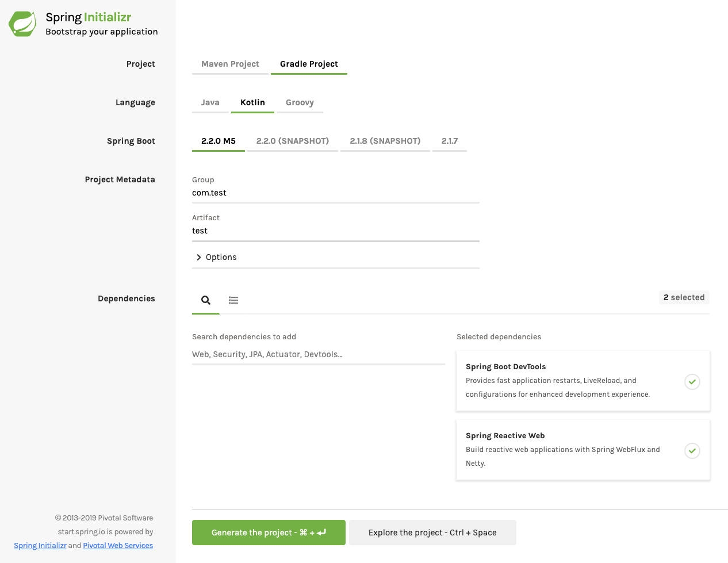
Task: Choose Java language
Action: coord(210,102)
